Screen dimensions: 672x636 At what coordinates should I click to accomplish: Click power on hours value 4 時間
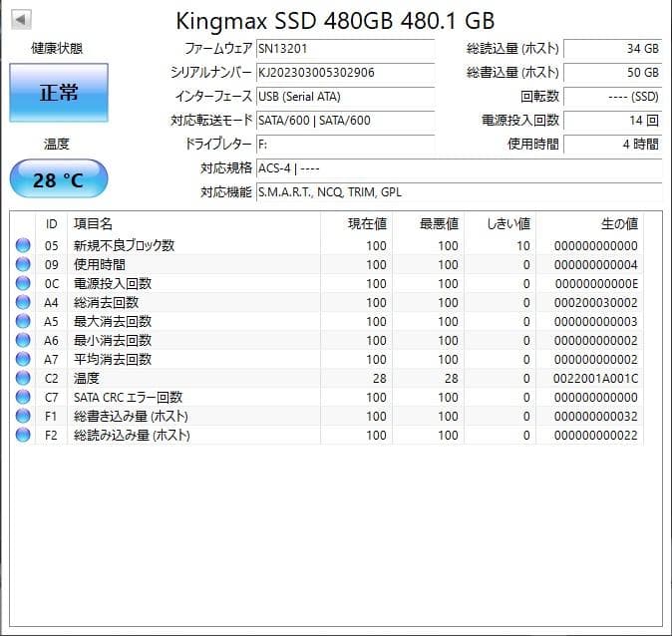coord(613,145)
